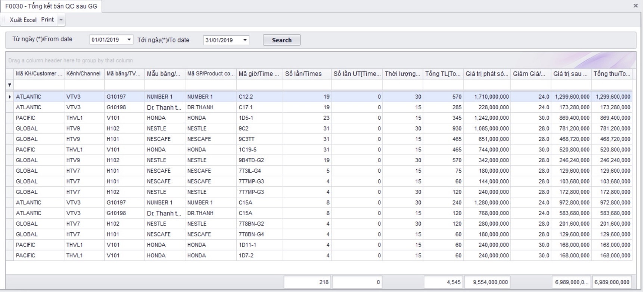Select the cell with time code C12.2
Screen dimensions: 644x292
[259, 97]
